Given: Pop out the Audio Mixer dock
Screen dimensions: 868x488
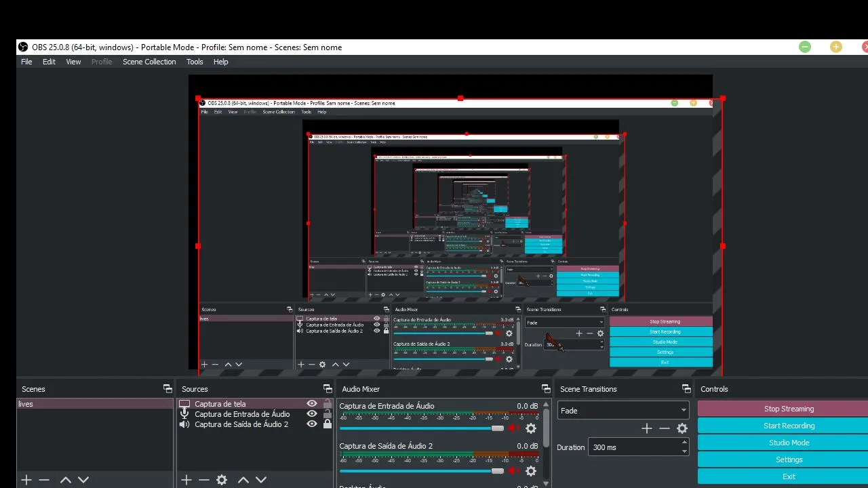Looking at the screenshot, I should (x=546, y=388).
